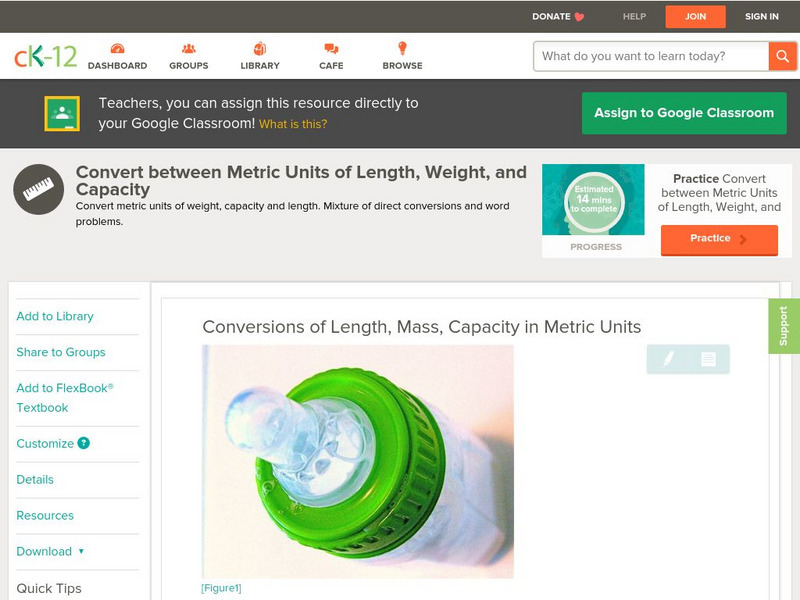Click the Google Classroom icon
Screen dimensions: 800x600
click(x=62, y=113)
